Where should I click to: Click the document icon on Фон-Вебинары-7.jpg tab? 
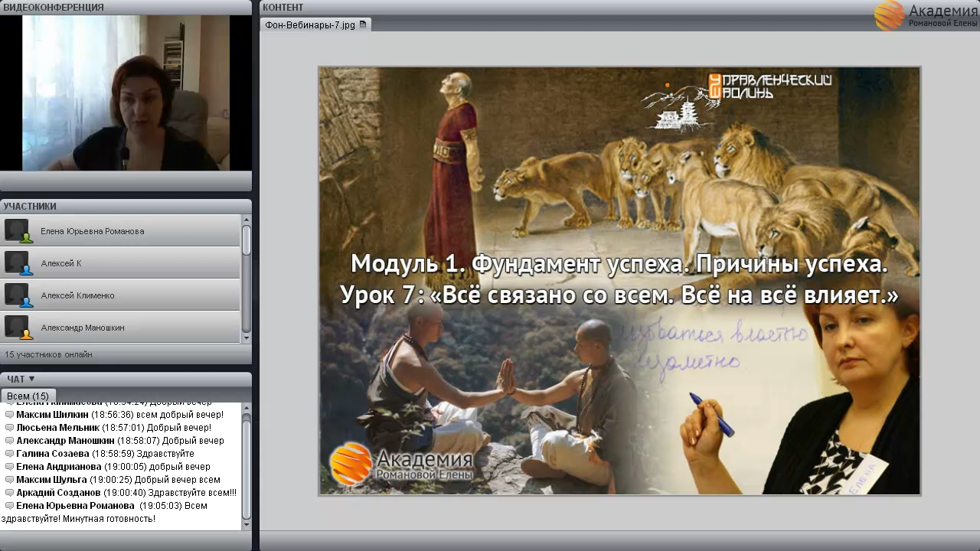(x=363, y=24)
